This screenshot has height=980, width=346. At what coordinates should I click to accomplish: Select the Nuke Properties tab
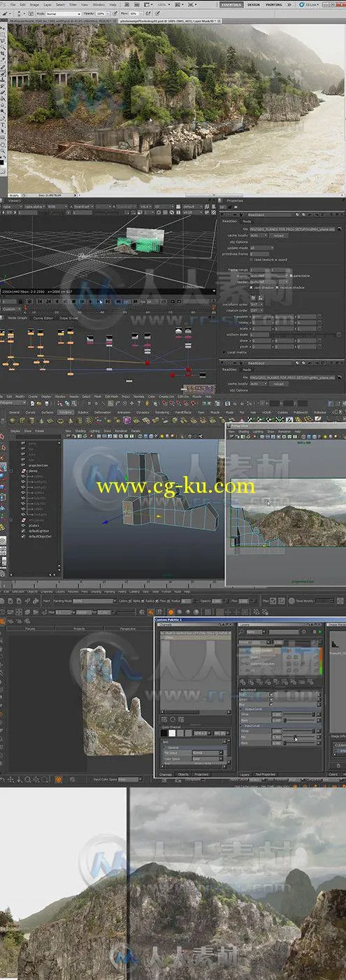click(236, 201)
